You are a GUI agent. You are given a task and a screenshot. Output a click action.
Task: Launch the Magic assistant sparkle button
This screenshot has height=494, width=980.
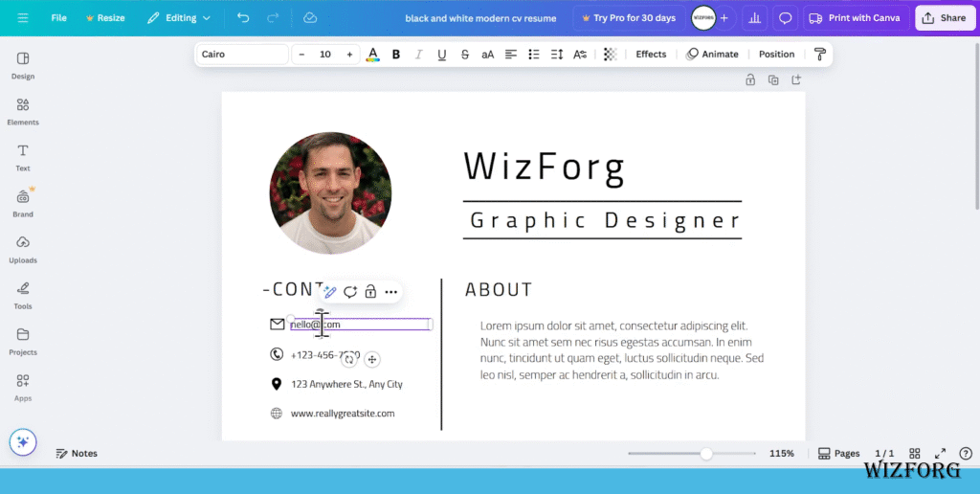(x=23, y=442)
